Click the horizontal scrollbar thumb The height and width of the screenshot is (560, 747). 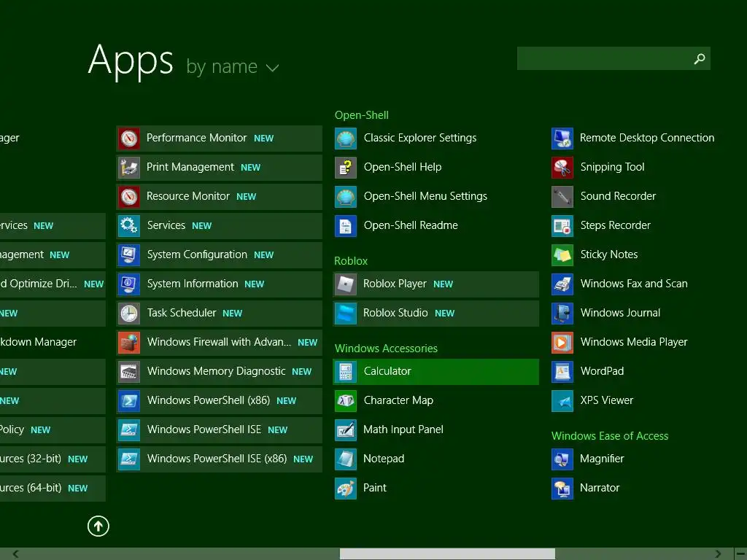point(447,554)
